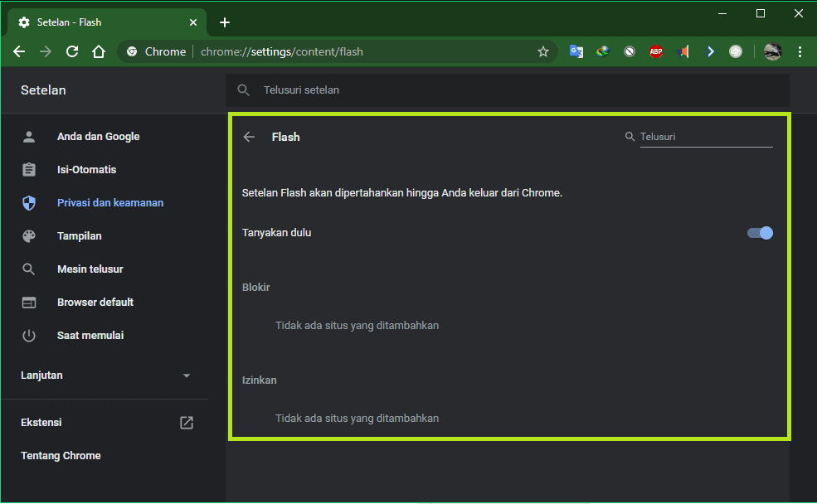
Task: Click the clipboard icon beside Isi-Otomatis
Action: click(x=29, y=170)
